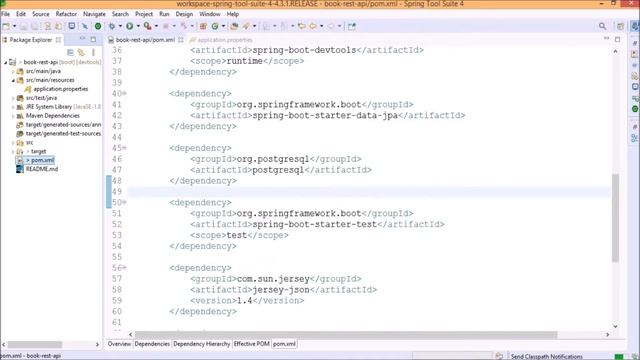The height and width of the screenshot is (360, 640).
Task: Switch to the Overview tab
Action: pyautogui.click(x=119, y=344)
